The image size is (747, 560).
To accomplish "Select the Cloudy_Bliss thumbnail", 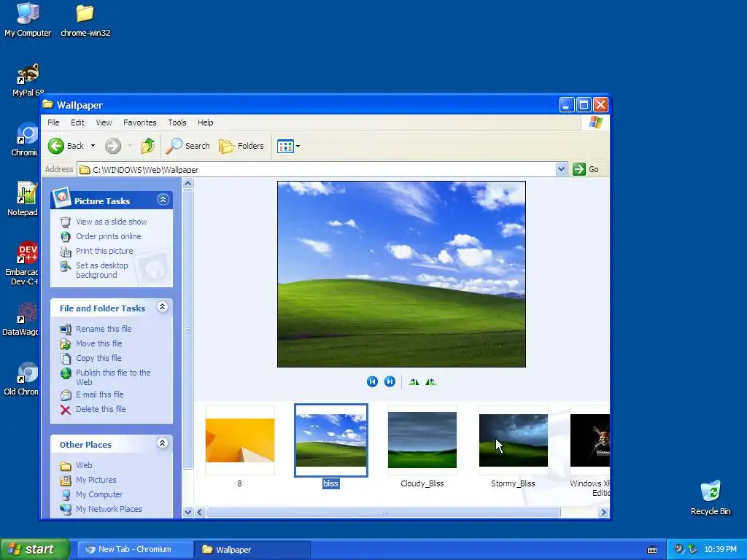I will click(422, 440).
